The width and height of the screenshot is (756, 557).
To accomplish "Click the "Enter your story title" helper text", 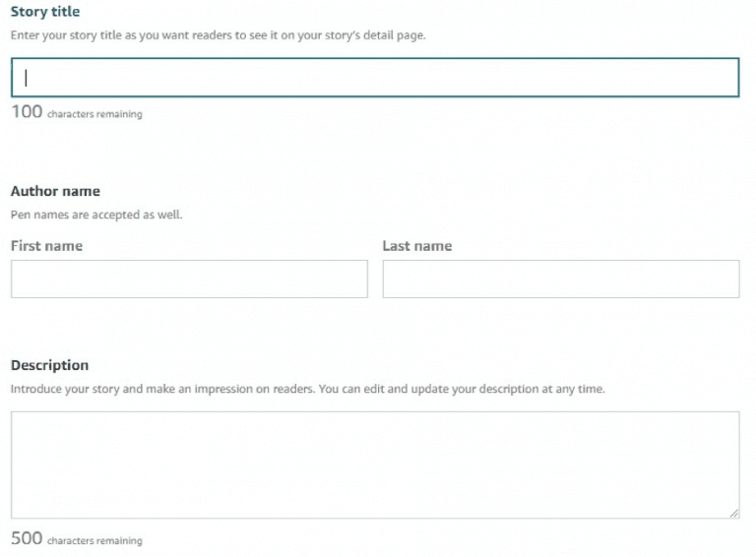I will pyautogui.click(x=219, y=35).
